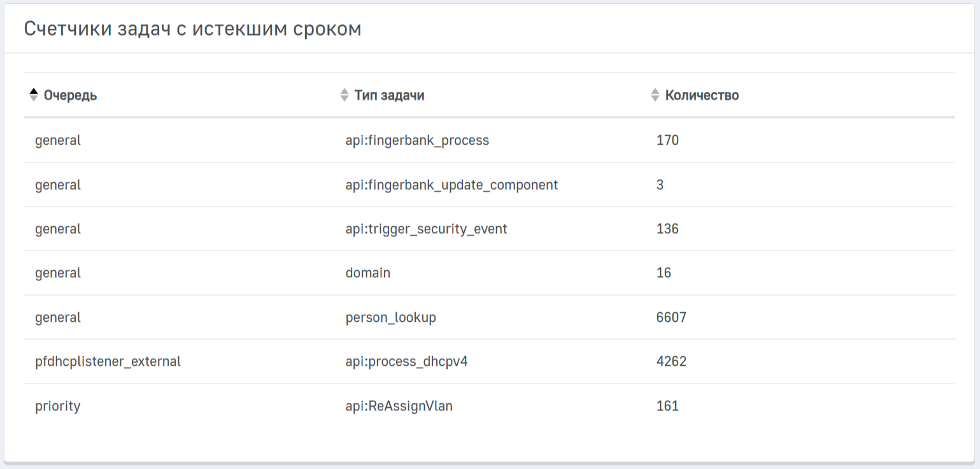Select the api:ReAssignVlan task row
The width and height of the screenshot is (980, 469).
click(399, 406)
